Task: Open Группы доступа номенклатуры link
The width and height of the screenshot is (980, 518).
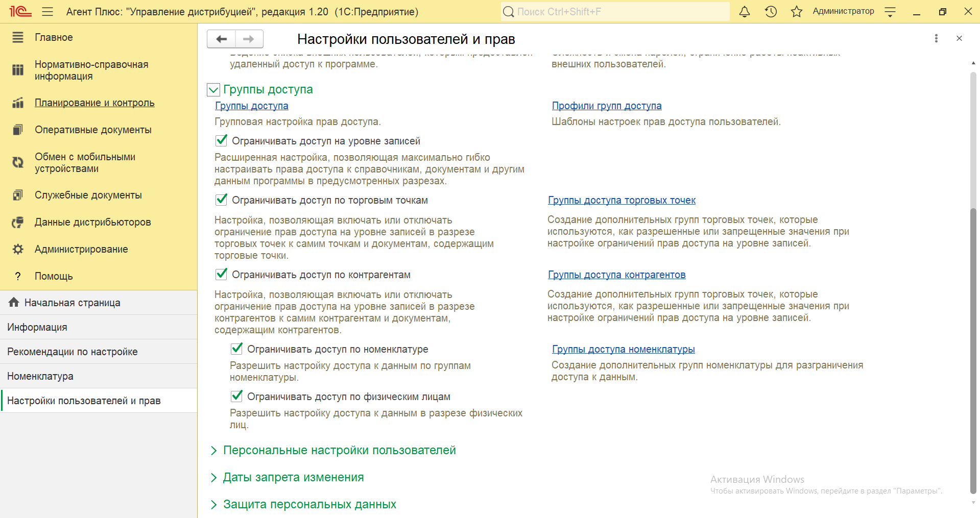Action: (x=624, y=349)
